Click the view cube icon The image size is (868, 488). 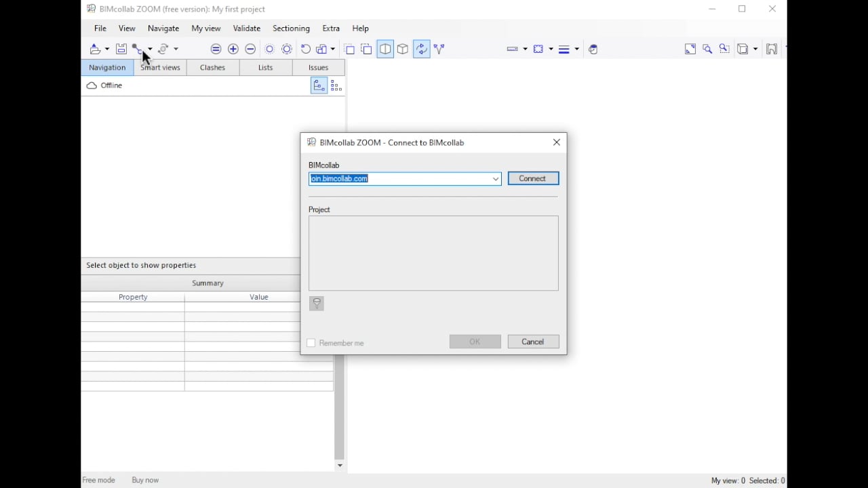(x=743, y=49)
